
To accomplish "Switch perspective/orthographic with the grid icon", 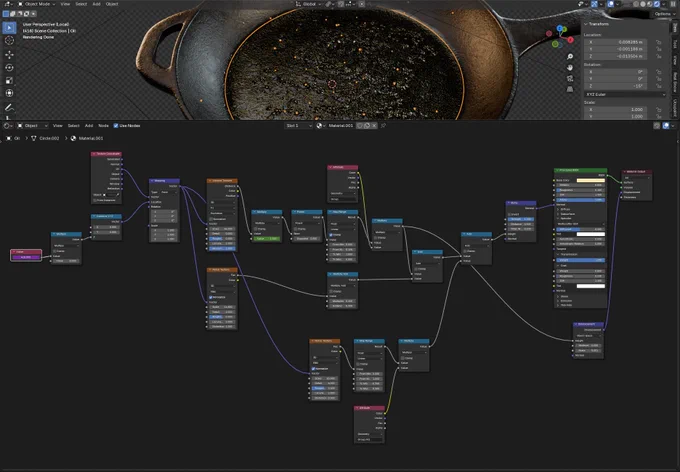I will (x=570, y=89).
